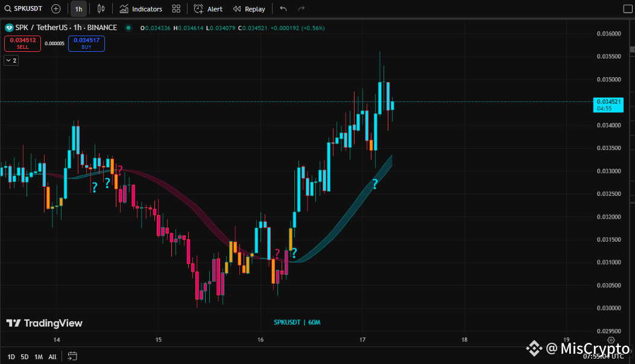
Task: Expand the collapsed indicators legend showing 2
Action: (11, 60)
